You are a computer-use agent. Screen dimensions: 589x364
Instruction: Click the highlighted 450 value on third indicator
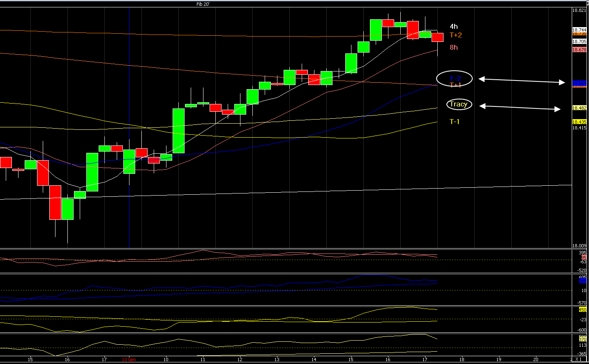coord(583,310)
